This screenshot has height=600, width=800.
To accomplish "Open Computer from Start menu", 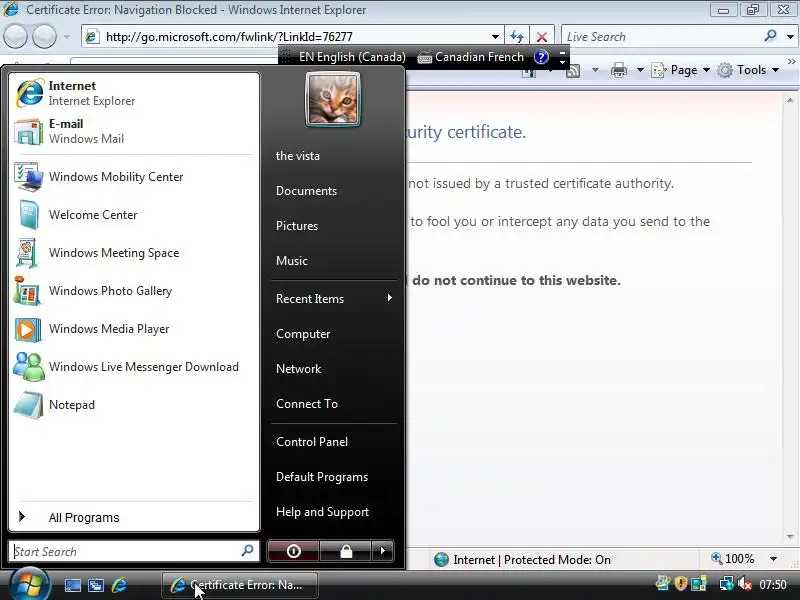I will (303, 334).
